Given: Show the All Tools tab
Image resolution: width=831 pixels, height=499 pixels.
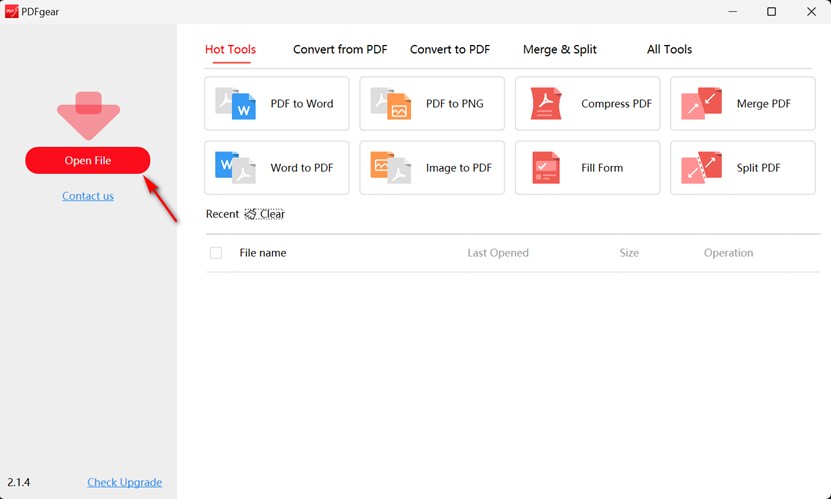Looking at the screenshot, I should [x=669, y=49].
